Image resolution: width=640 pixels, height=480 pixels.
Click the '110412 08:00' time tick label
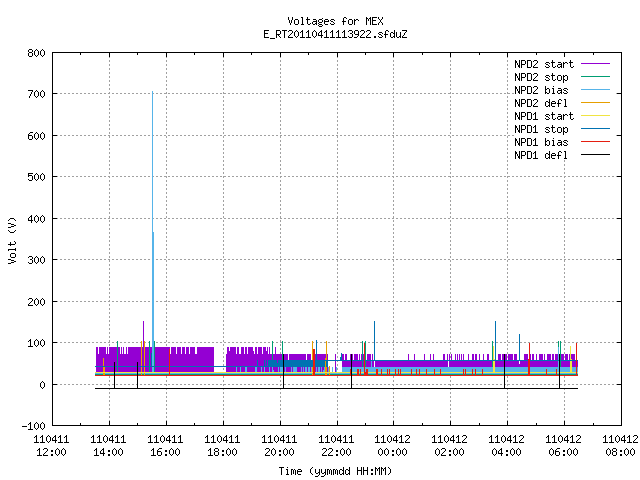click(x=620, y=446)
